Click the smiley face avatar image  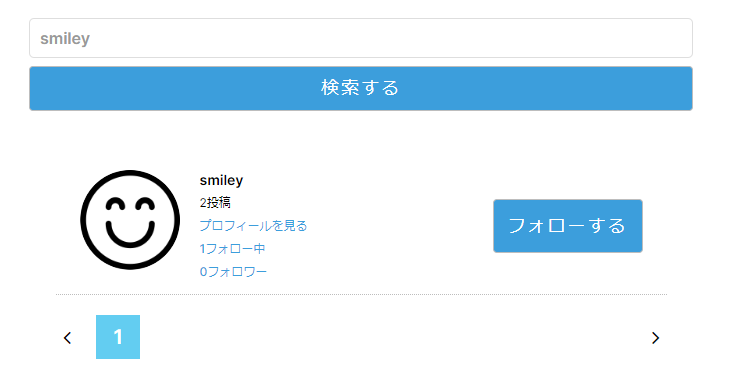[x=130, y=220]
